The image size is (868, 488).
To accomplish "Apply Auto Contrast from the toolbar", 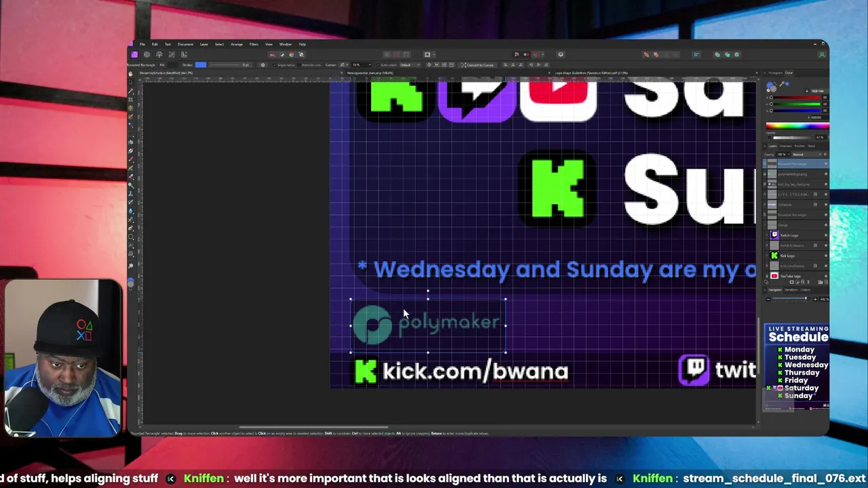I will [282, 54].
